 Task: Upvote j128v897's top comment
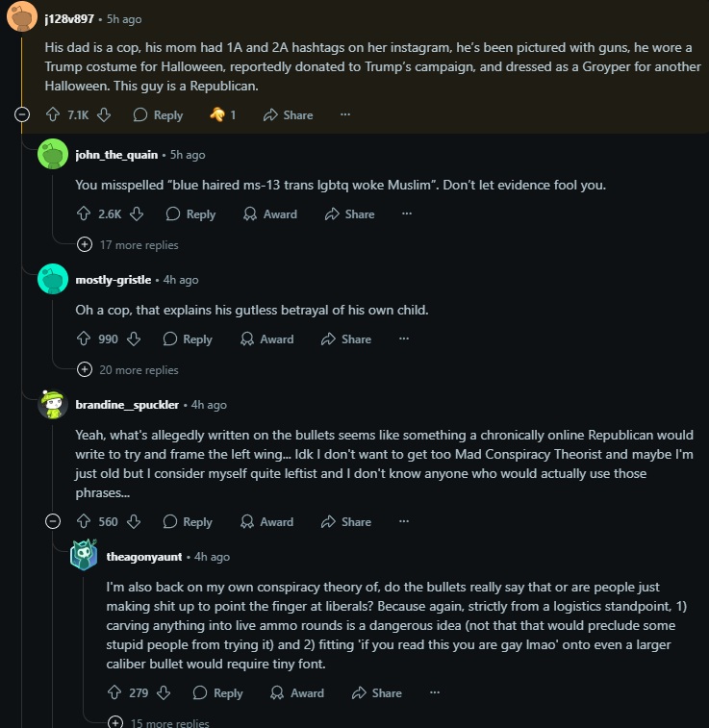click(x=53, y=114)
